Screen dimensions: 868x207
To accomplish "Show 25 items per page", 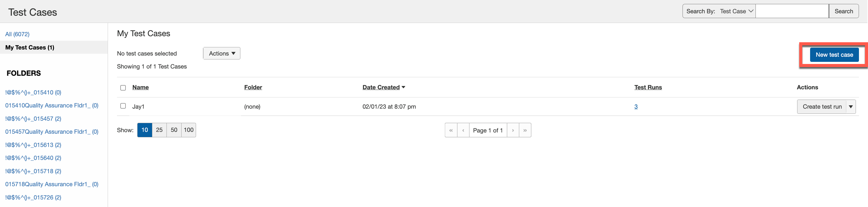I will coord(159,130).
